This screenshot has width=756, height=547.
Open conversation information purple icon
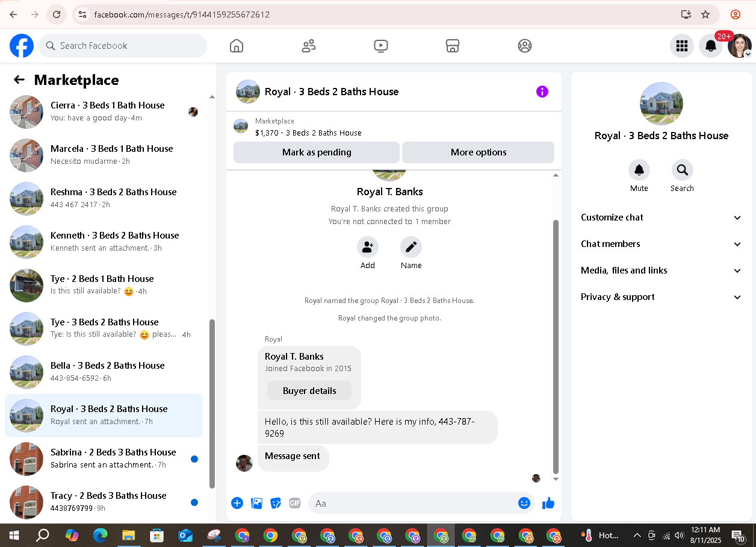pos(542,92)
